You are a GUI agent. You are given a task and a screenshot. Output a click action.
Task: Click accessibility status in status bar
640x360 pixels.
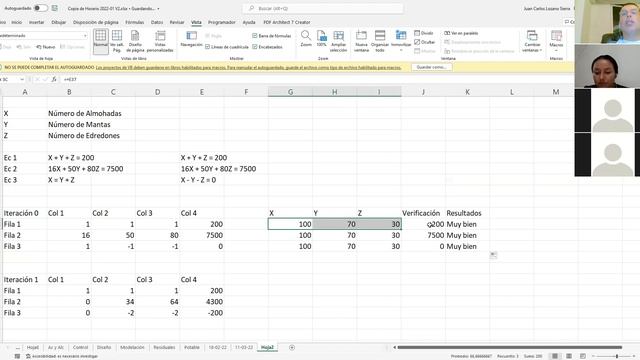point(62,356)
